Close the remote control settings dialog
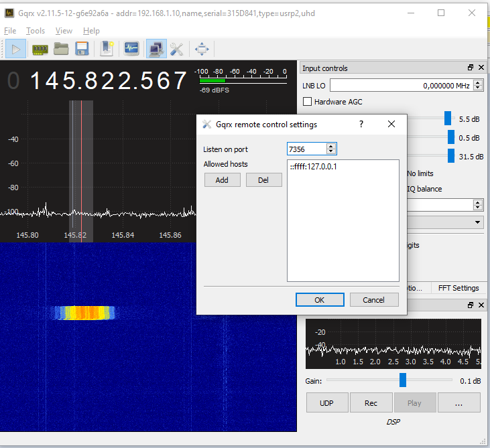 click(x=391, y=125)
